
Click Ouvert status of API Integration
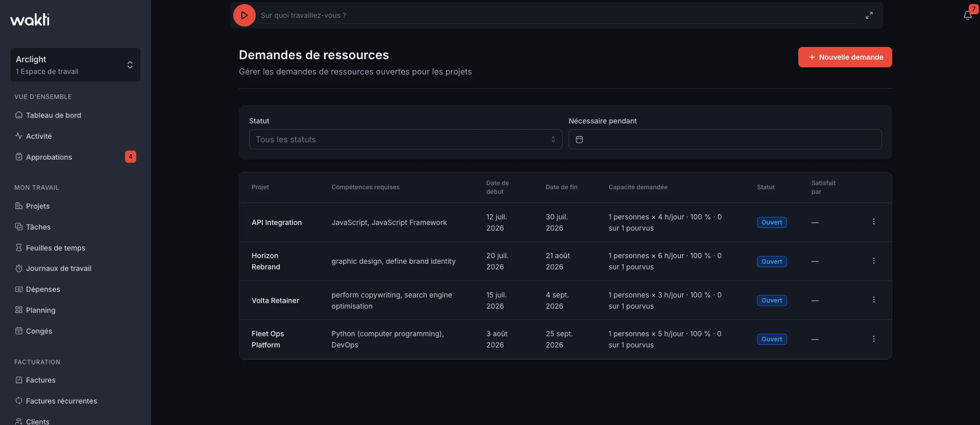[772, 222]
